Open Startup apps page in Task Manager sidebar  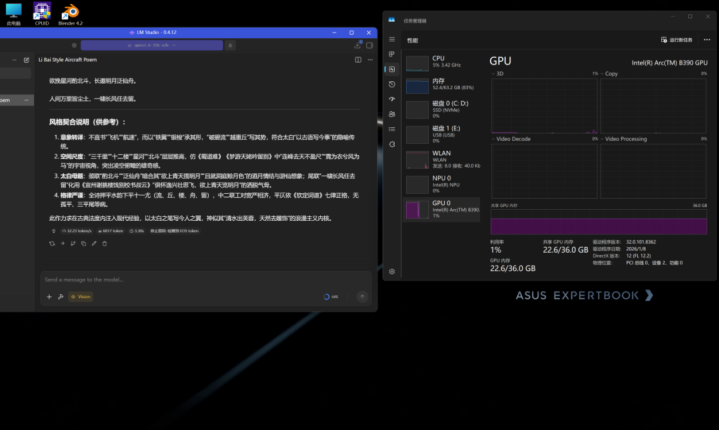[x=392, y=99]
